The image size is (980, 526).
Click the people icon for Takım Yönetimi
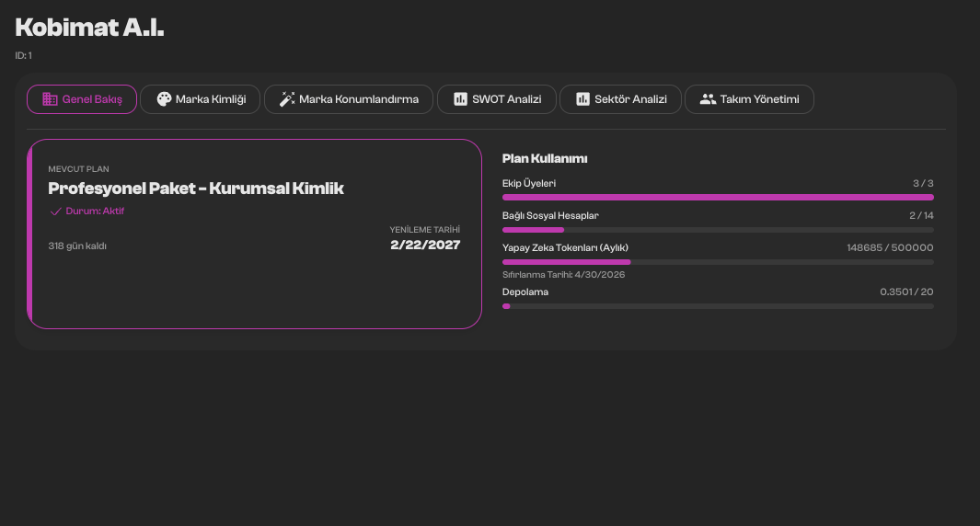708,99
